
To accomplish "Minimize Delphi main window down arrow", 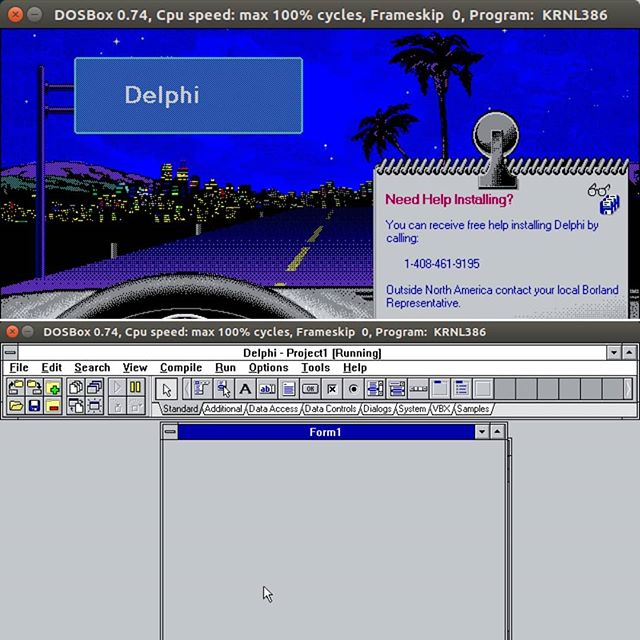I will click(x=614, y=352).
